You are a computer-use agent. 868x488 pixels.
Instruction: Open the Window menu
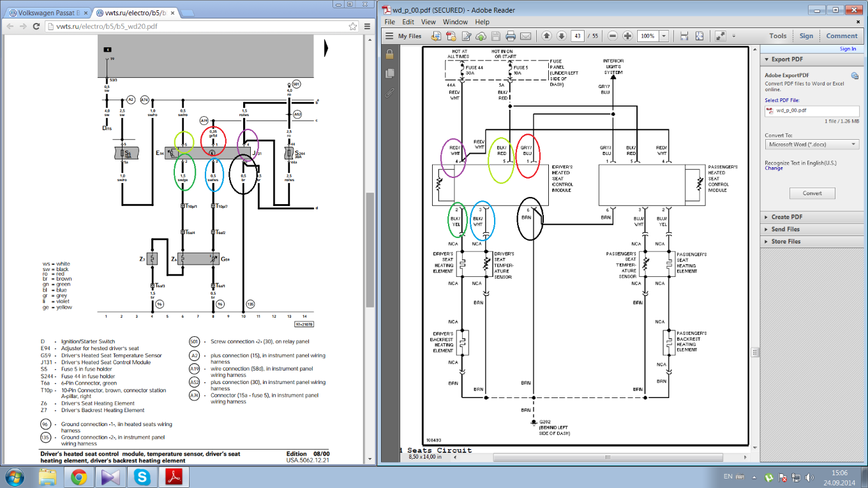click(455, 22)
